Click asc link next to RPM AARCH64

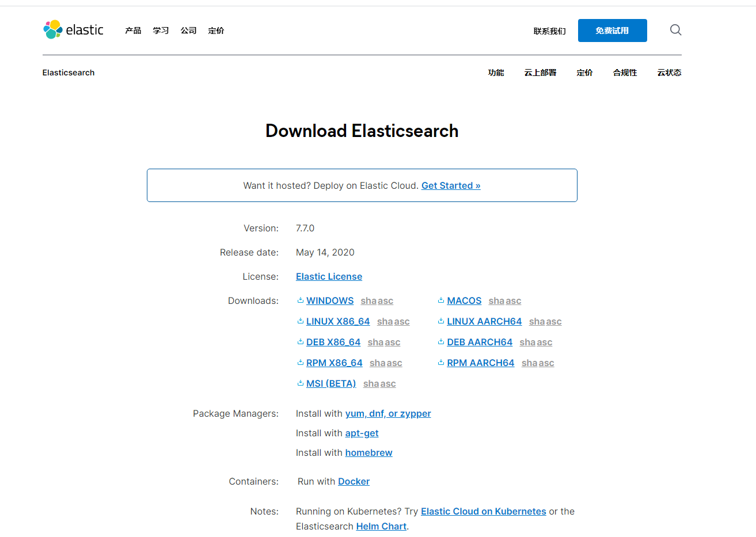tap(546, 363)
